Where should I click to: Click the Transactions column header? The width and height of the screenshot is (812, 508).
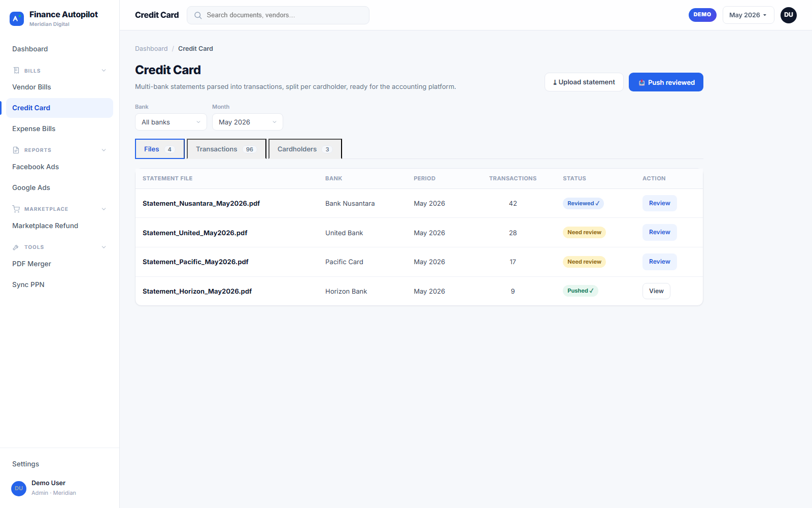pos(513,178)
